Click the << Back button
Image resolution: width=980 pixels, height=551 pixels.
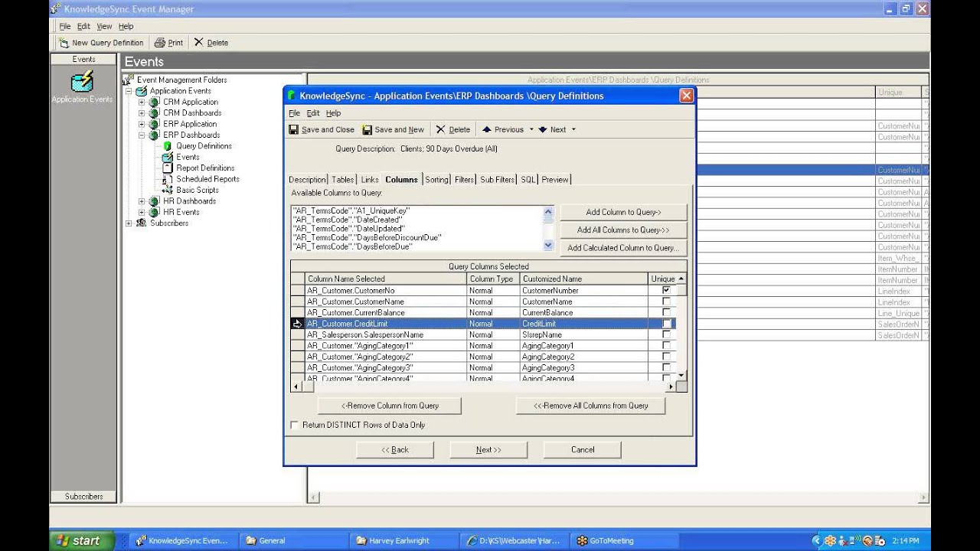pyautogui.click(x=395, y=449)
